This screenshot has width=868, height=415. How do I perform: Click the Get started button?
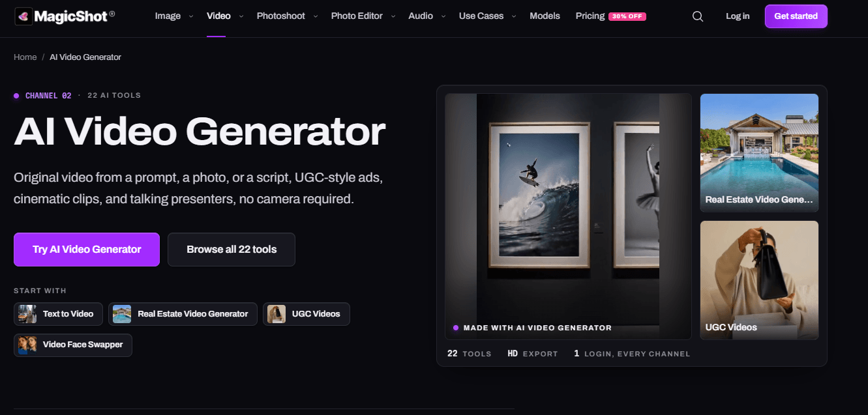pyautogui.click(x=796, y=16)
